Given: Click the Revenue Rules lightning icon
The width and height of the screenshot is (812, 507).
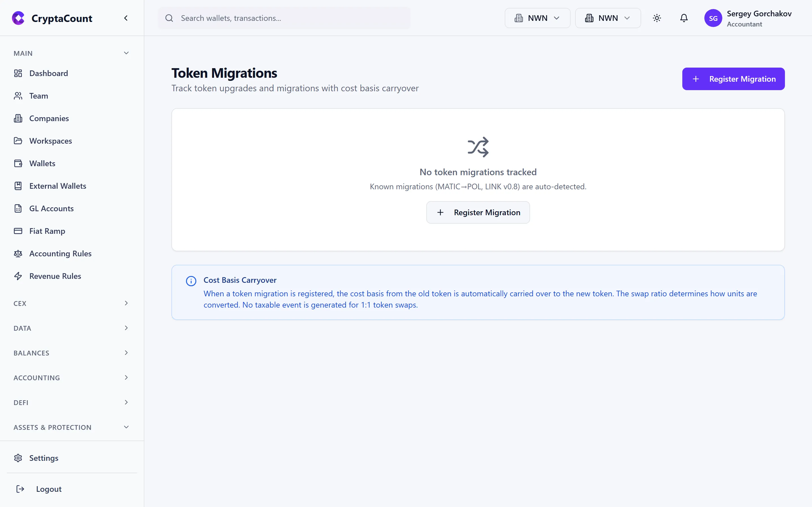Looking at the screenshot, I should 18,276.
